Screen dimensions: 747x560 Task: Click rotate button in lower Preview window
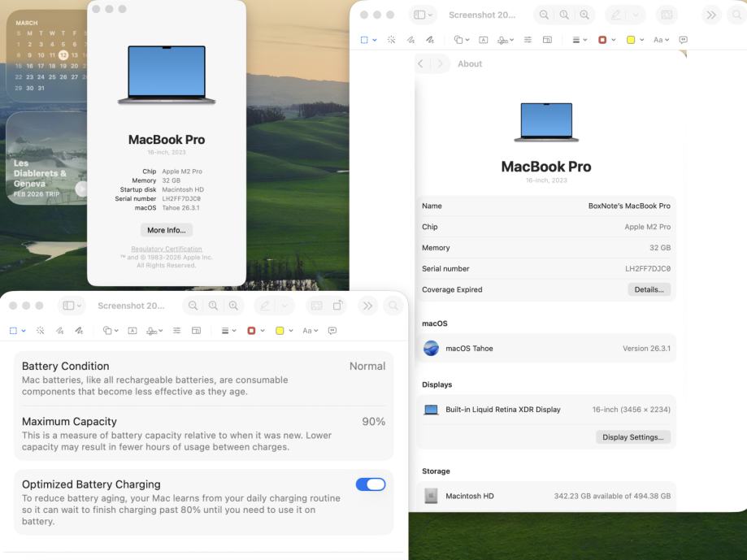point(337,306)
